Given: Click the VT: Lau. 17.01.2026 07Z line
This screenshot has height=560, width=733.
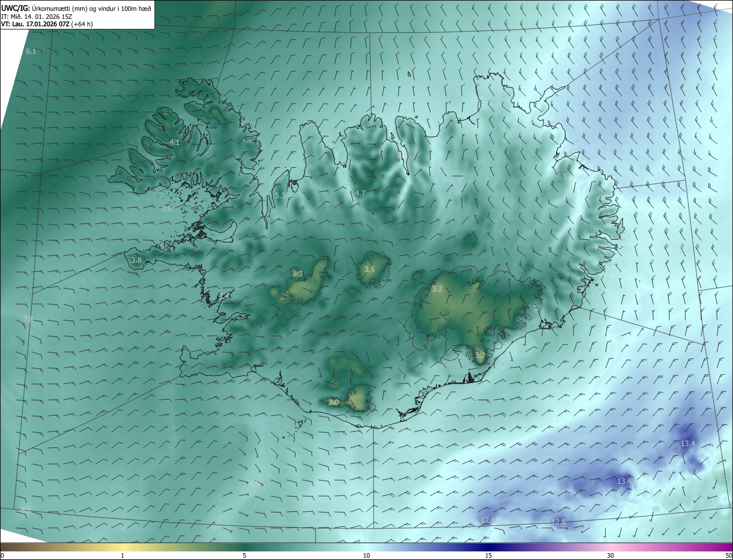Looking at the screenshot, I should [x=47, y=24].
